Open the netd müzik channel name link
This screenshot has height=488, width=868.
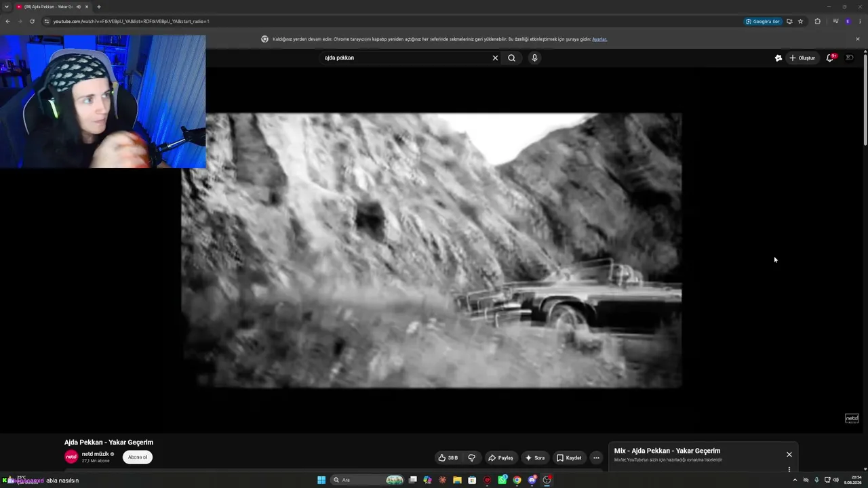[x=95, y=454]
